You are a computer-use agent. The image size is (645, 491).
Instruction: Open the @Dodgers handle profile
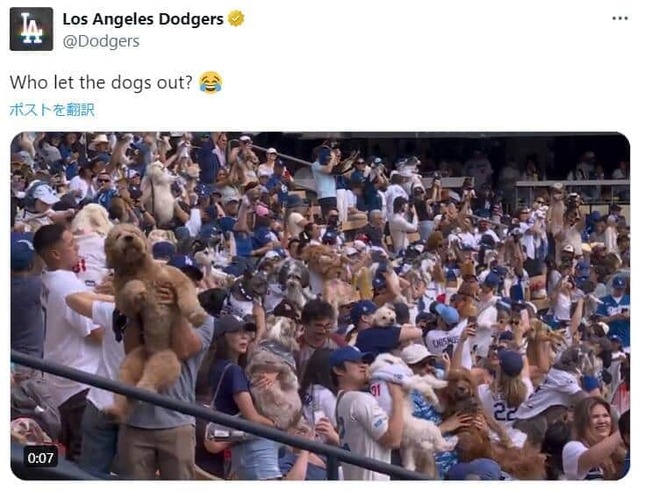click(x=101, y=41)
